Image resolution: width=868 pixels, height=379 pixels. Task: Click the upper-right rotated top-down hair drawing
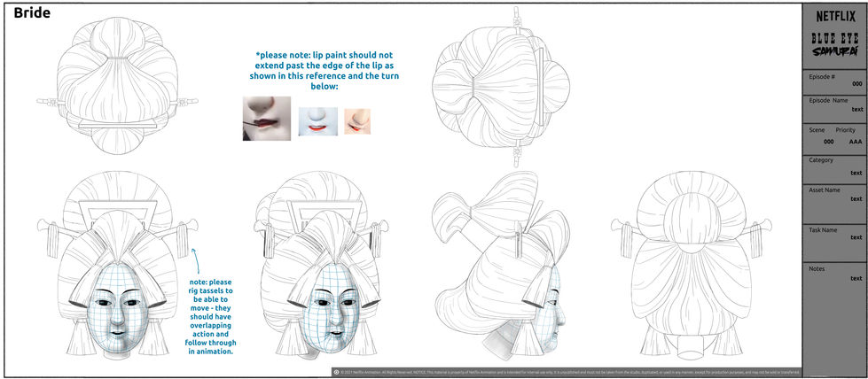(501, 87)
